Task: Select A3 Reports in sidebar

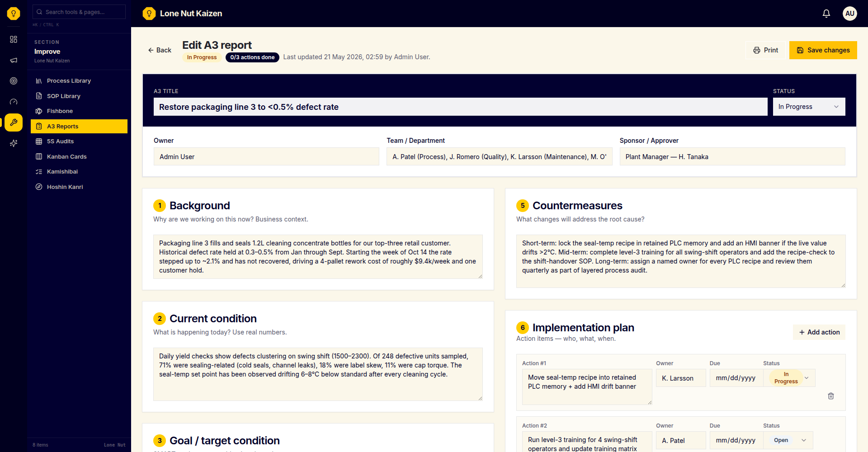Action: click(x=79, y=127)
